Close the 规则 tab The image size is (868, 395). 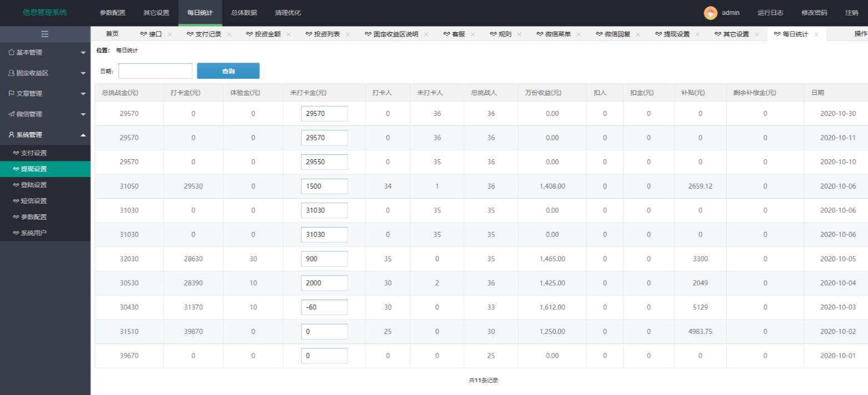(519, 34)
